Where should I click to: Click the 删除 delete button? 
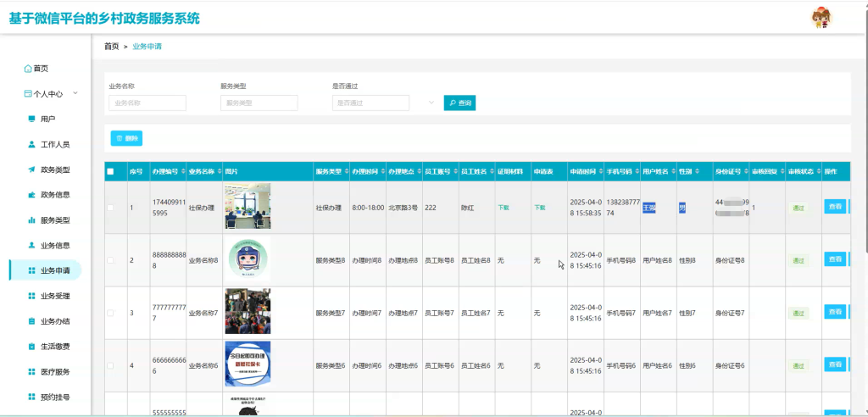[x=126, y=138]
